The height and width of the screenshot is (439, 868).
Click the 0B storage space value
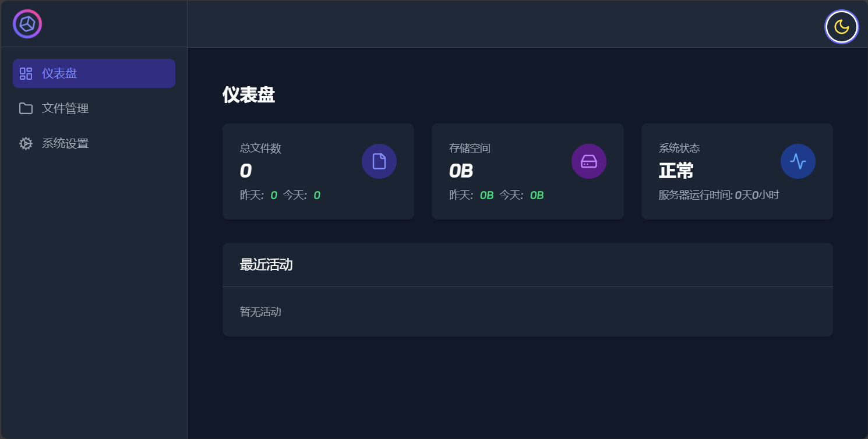click(461, 171)
